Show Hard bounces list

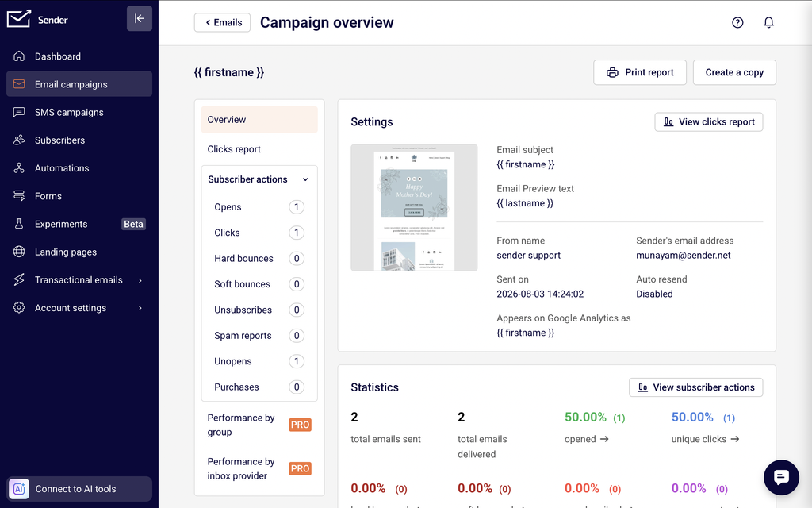coord(259,258)
